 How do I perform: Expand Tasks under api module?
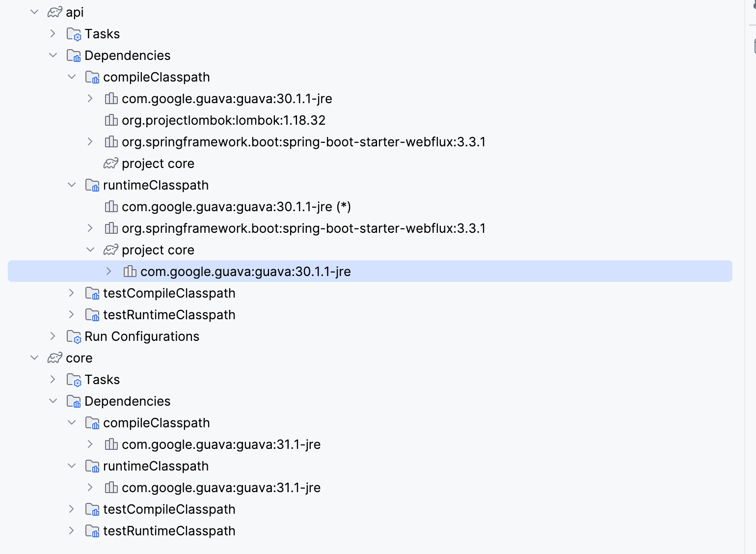point(53,33)
